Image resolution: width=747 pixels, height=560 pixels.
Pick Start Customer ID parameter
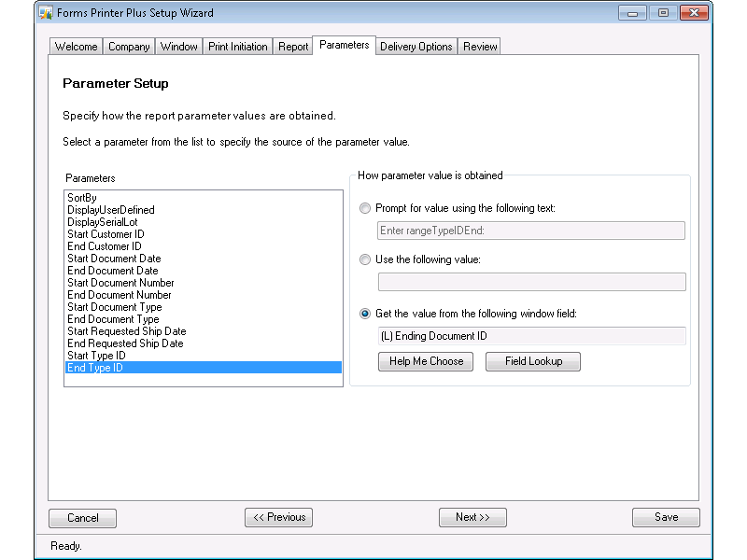tap(106, 234)
